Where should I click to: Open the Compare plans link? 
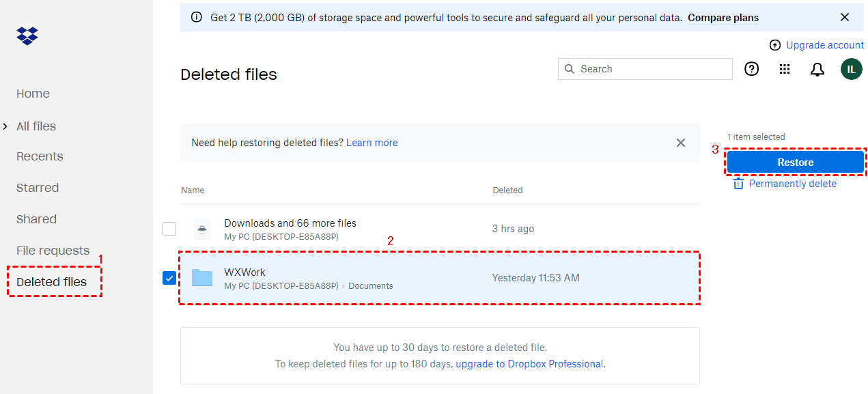[x=723, y=18]
